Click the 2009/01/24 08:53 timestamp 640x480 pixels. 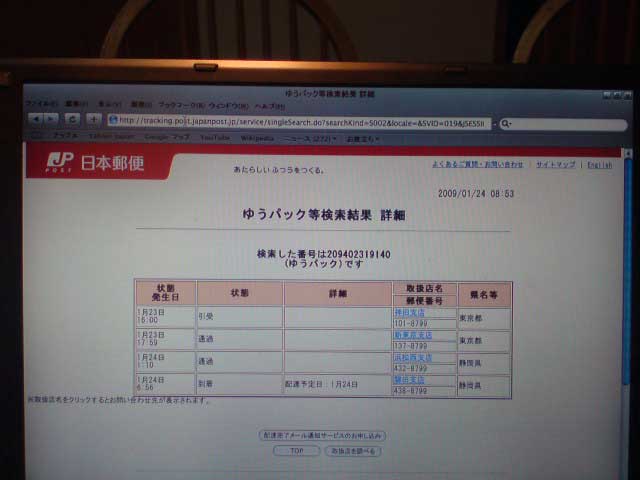476,193
